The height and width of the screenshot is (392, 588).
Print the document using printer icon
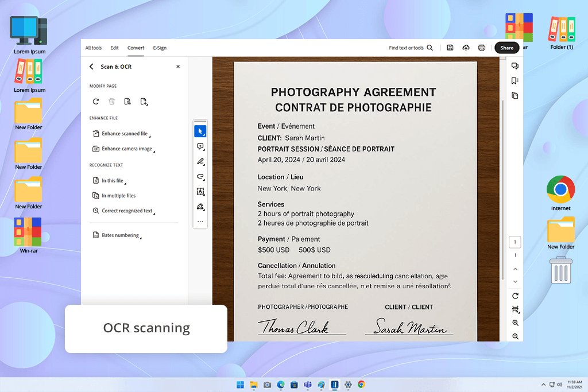pyautogui.click(x=482, y=48)
